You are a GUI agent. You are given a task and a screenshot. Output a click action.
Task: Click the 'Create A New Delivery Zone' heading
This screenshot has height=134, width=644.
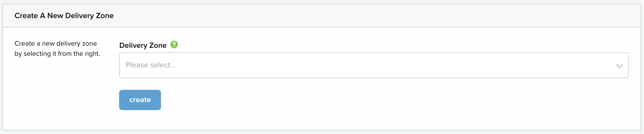pos(64,16)
